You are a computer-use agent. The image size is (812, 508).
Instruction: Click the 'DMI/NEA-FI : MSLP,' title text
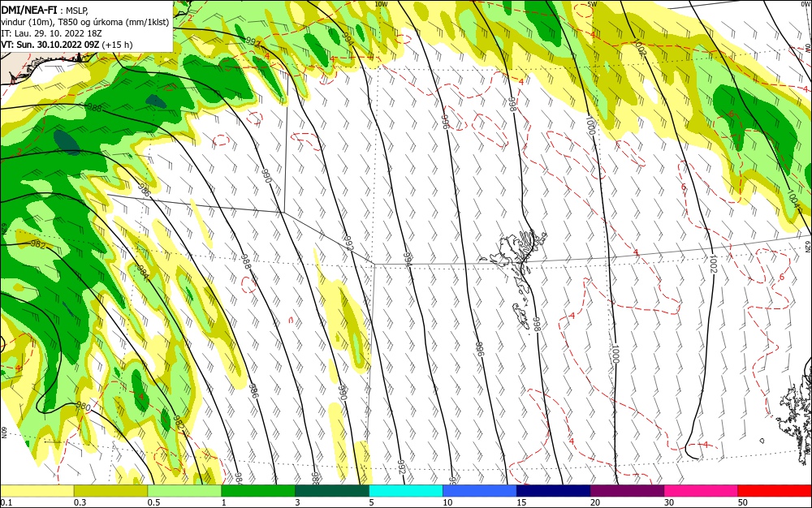pyautogui.click(x=45, y=9)
